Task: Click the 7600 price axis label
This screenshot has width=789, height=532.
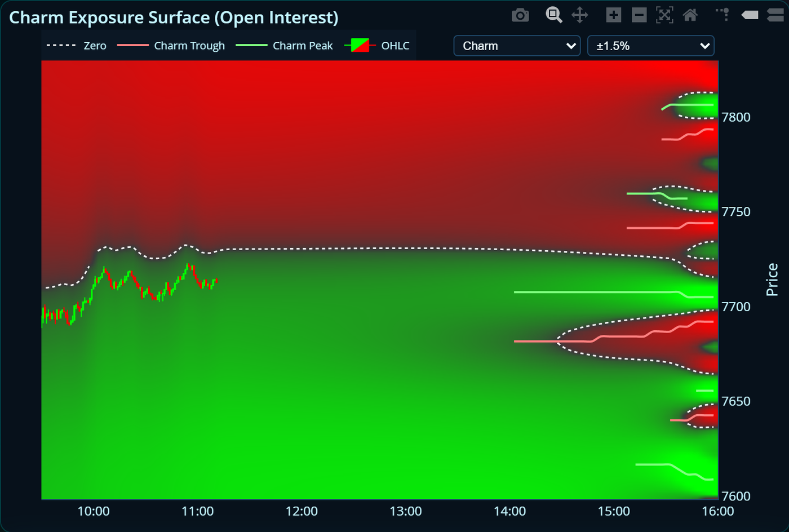Action: tap(736, 496)
